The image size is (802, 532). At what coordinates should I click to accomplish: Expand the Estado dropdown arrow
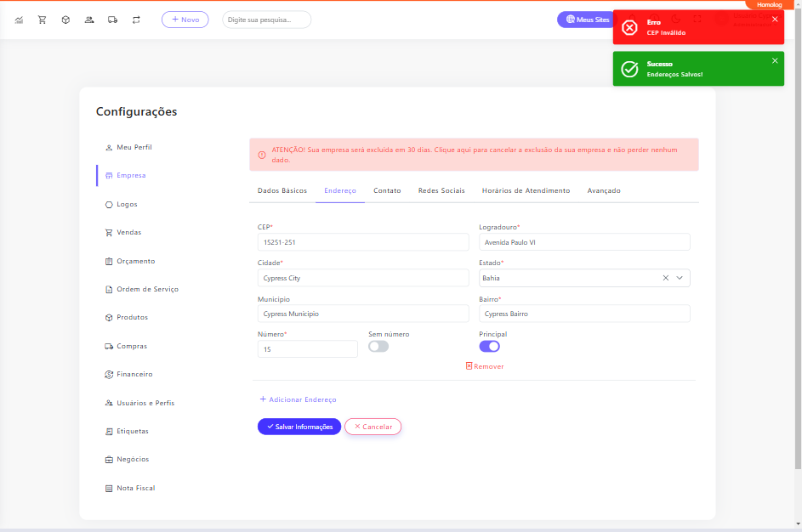point(680,278)
